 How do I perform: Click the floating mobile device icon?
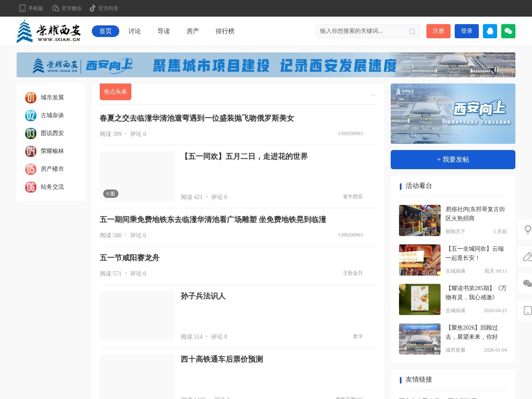pyautogui.click(x=527, y=310)
